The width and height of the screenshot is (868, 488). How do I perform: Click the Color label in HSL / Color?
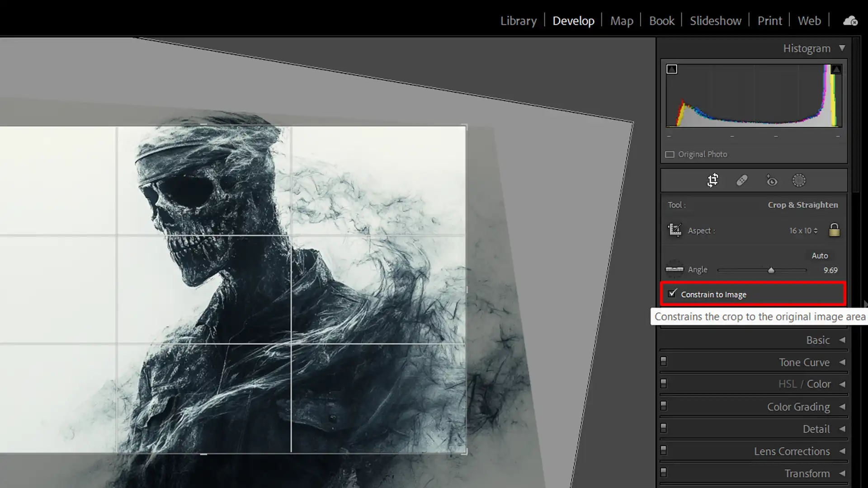(x=819, y=384)
